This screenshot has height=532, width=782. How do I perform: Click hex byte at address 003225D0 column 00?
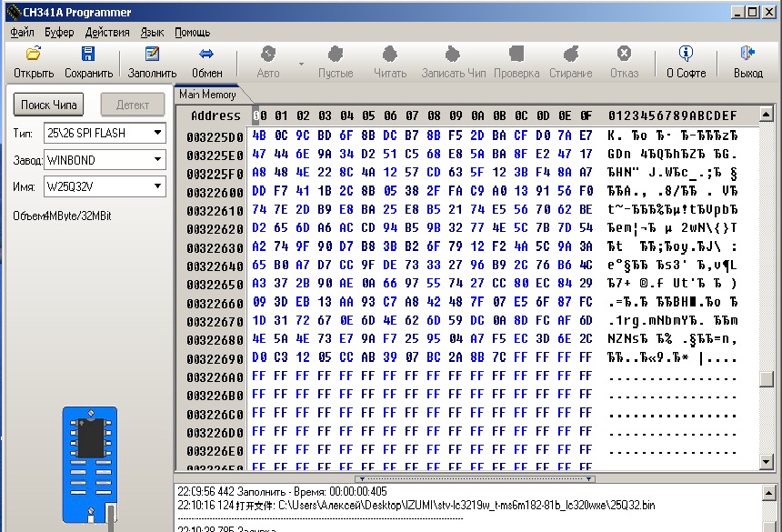259,136
